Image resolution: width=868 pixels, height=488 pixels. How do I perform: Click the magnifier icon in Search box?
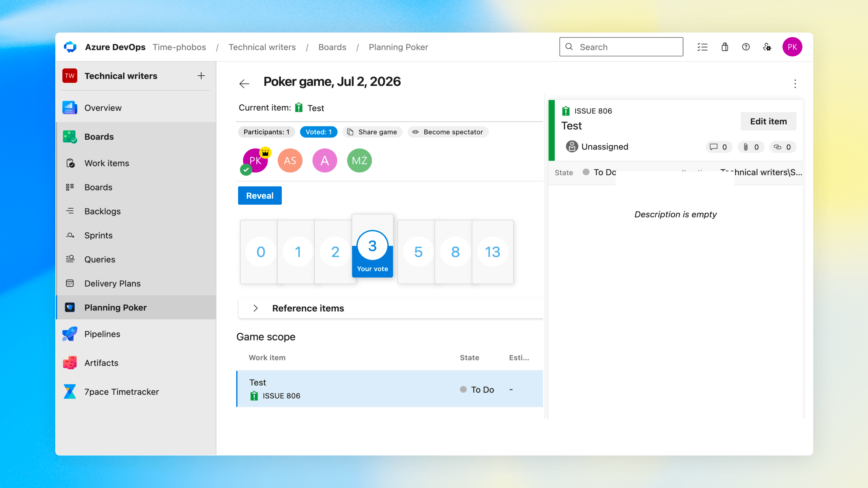[x=569, y=46]
